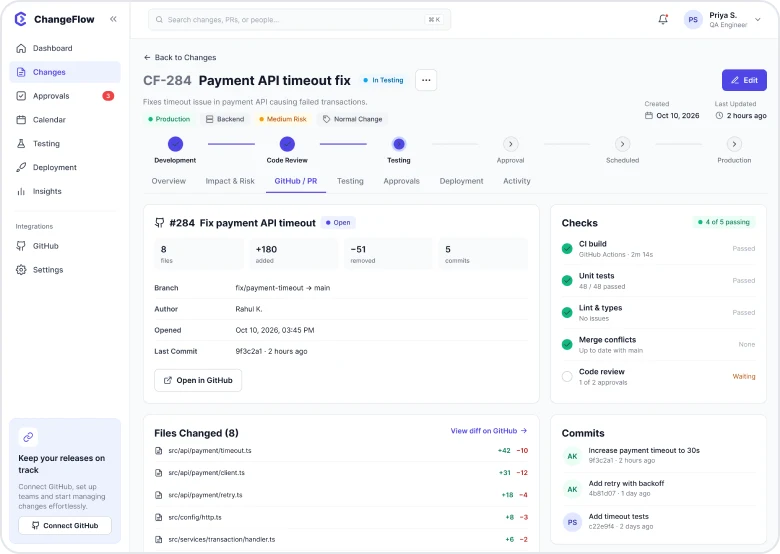Click the search changes input field

(x=299, y=19)
